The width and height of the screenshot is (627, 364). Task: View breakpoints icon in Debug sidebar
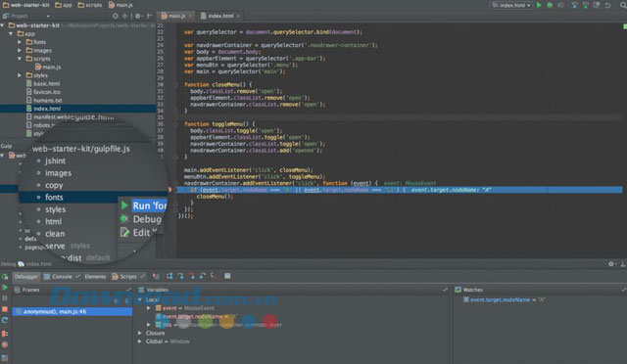coord(5,334)
